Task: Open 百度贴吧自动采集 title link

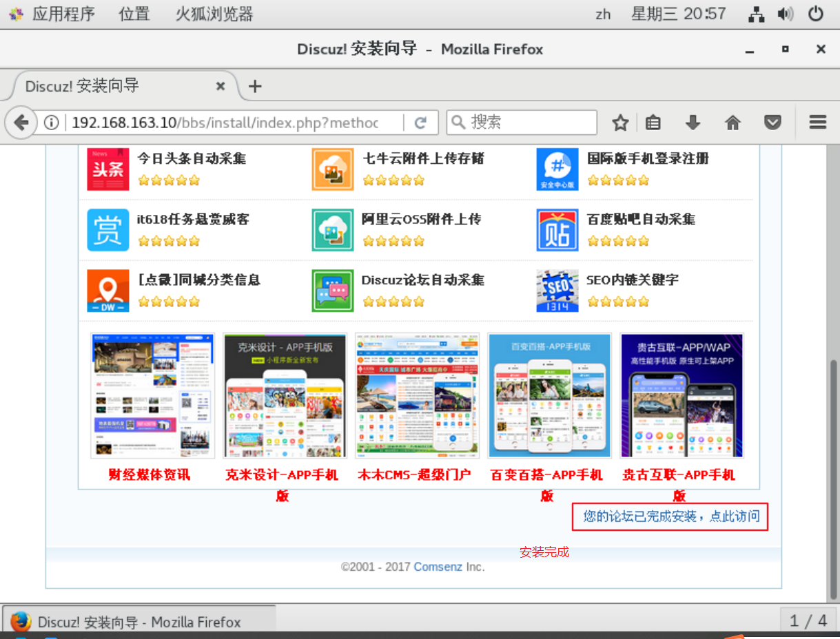Action: coord(641,219)
